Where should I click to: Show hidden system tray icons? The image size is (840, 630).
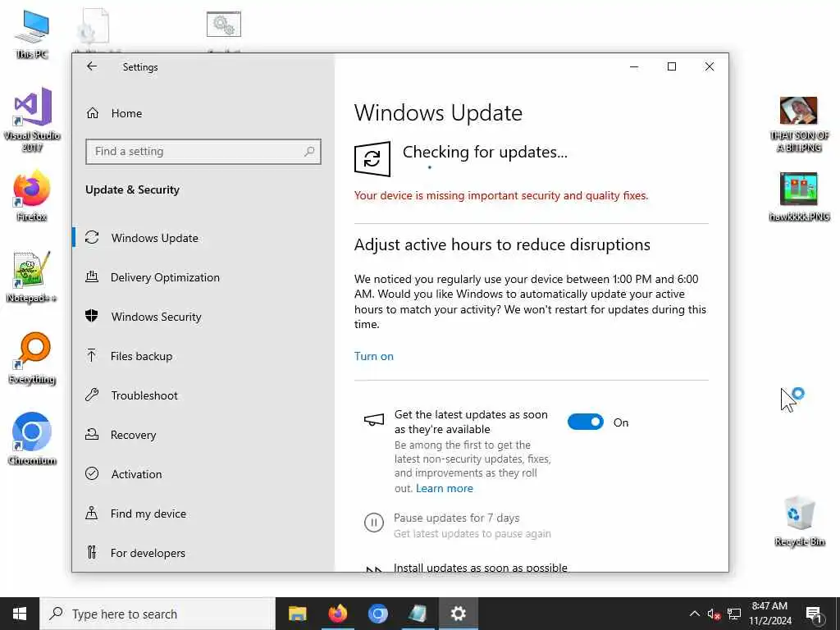pos(694,614)
